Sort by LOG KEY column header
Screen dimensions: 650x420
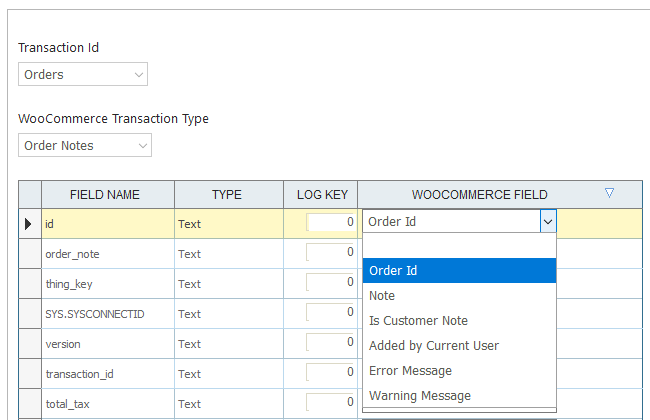coord(320,194)
